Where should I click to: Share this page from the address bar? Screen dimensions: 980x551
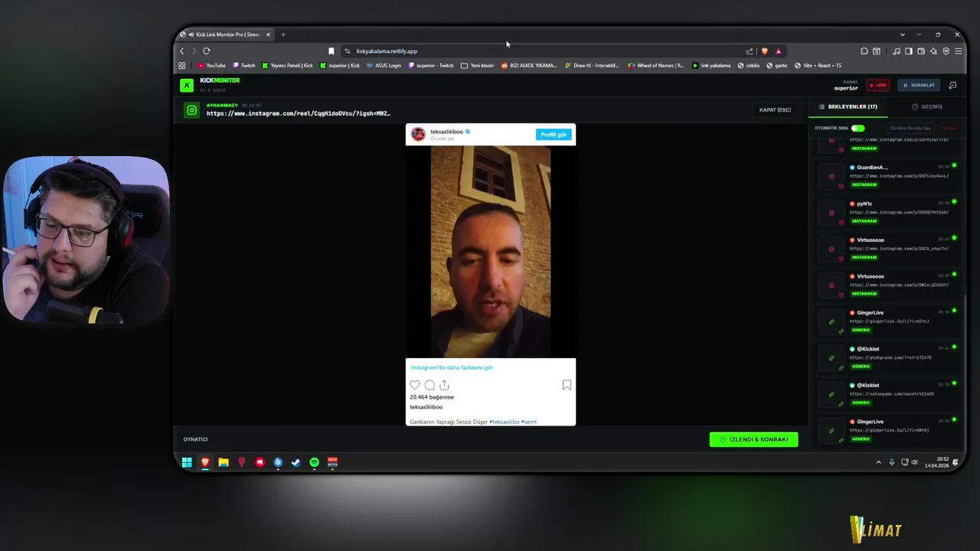click(x=750, y=51)
